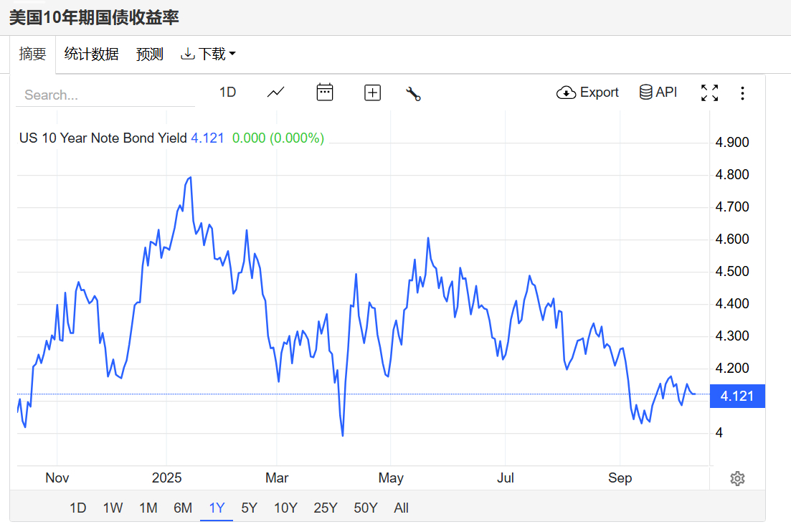Click the blue 4.121 legend value
The height and width of the screenshot is (532, 791).
pos(207,138)
